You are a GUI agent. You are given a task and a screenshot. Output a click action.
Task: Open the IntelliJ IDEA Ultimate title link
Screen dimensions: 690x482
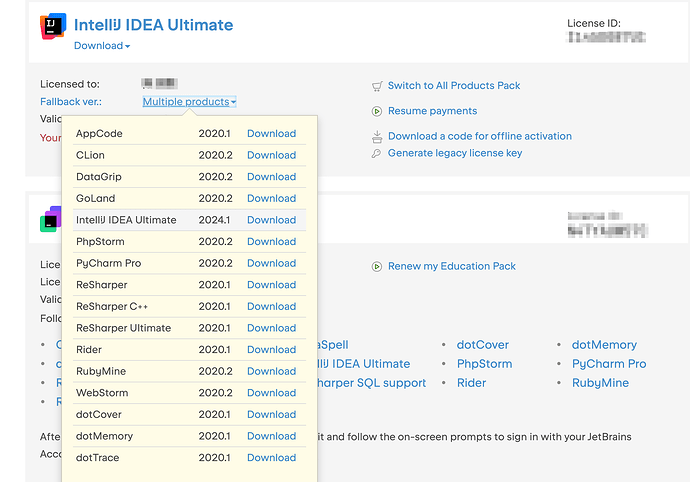coord(154,25)
